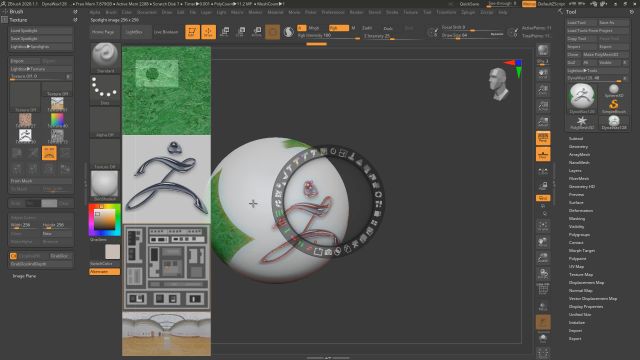Open the Document menu
The width and height of the screenshot is (640, 360).
coord(147,12)
